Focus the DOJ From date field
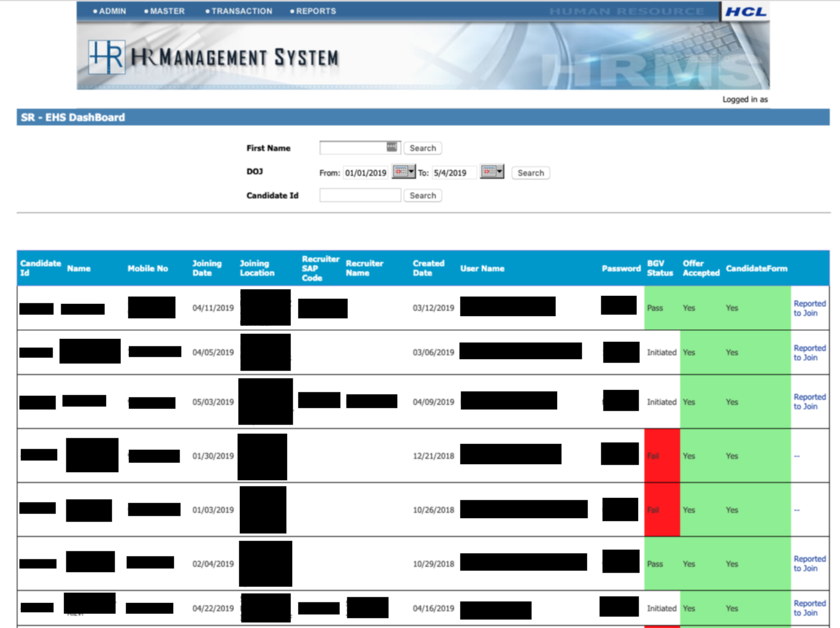The image size is (840, 628). pyautogui.click(x=366, y=173)
